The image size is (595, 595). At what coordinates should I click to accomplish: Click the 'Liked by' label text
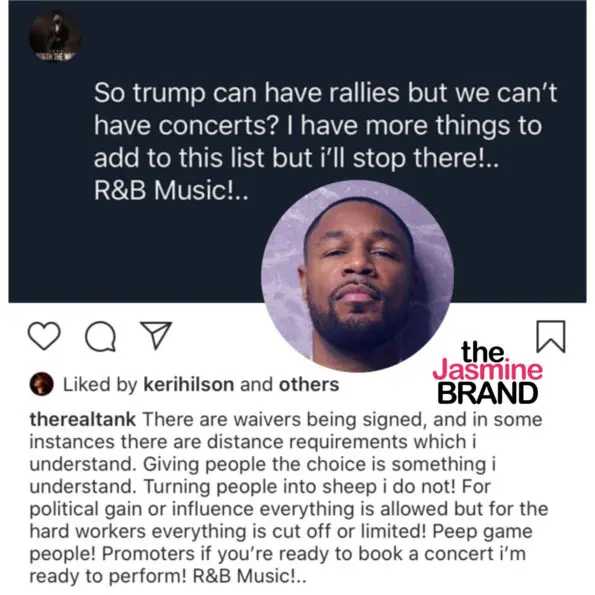100,384
